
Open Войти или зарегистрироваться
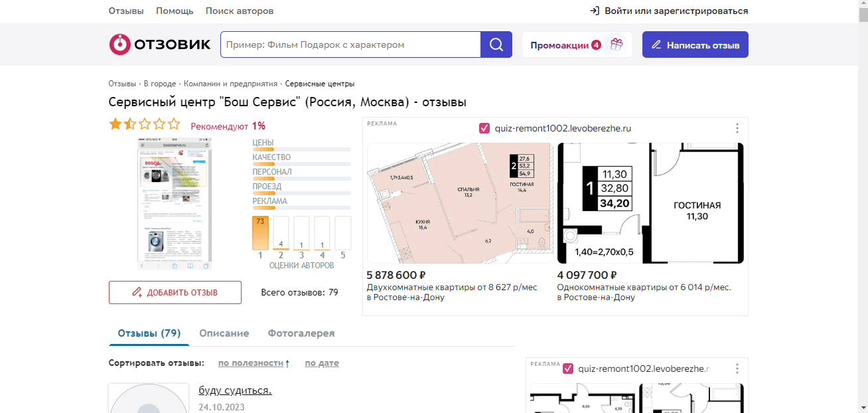(x=676, y=11)
